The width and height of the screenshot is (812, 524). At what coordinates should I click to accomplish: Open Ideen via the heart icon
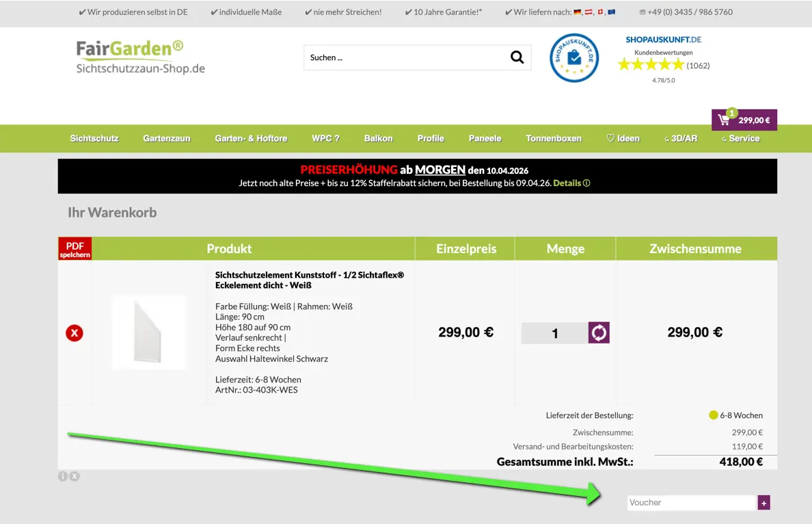pyautogui.click(x=622, y=138)
